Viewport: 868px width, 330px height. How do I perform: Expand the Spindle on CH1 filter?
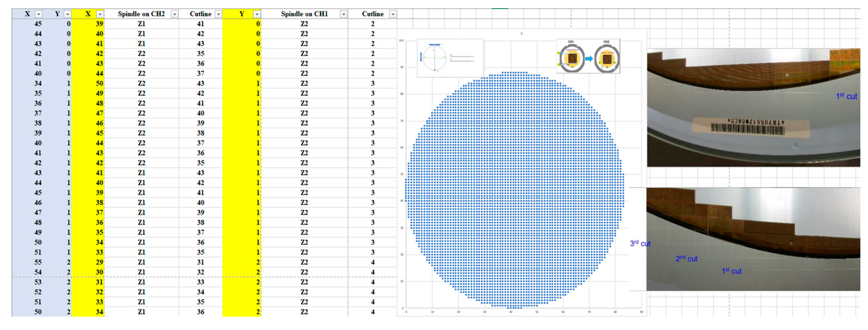coord(343,14)
